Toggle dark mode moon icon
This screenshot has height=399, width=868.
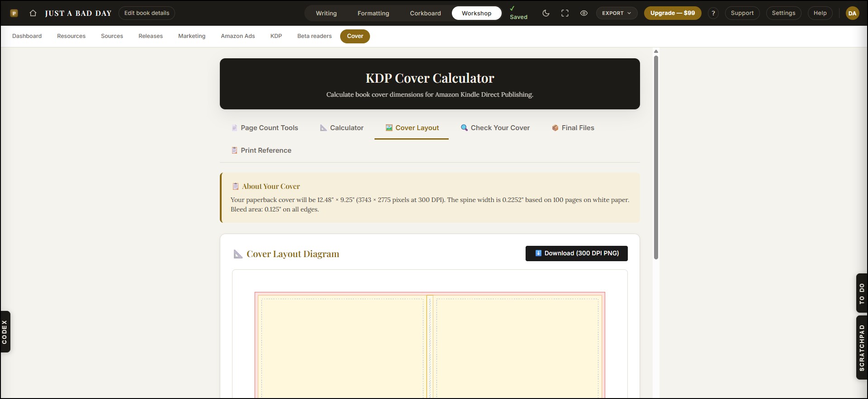pos(546,13)
